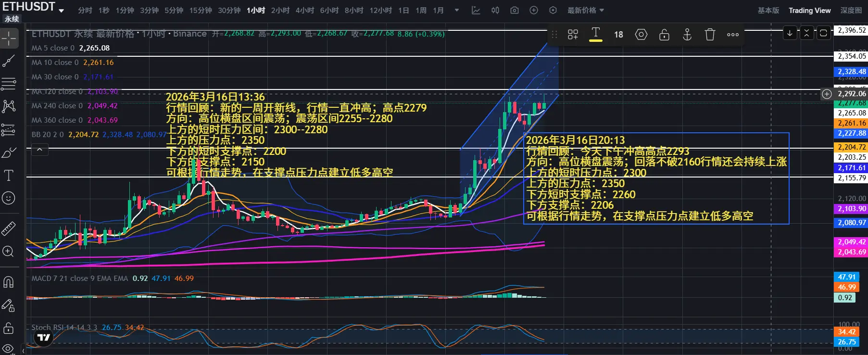Activate the ruler measure tool

tap(9, 228)
